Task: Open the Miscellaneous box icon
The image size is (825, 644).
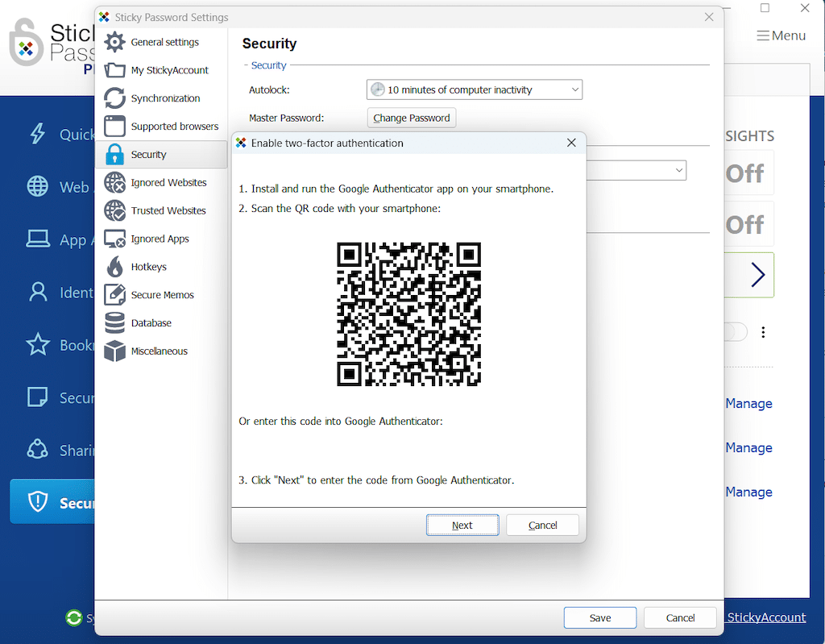Action: (x=115, y=351)
